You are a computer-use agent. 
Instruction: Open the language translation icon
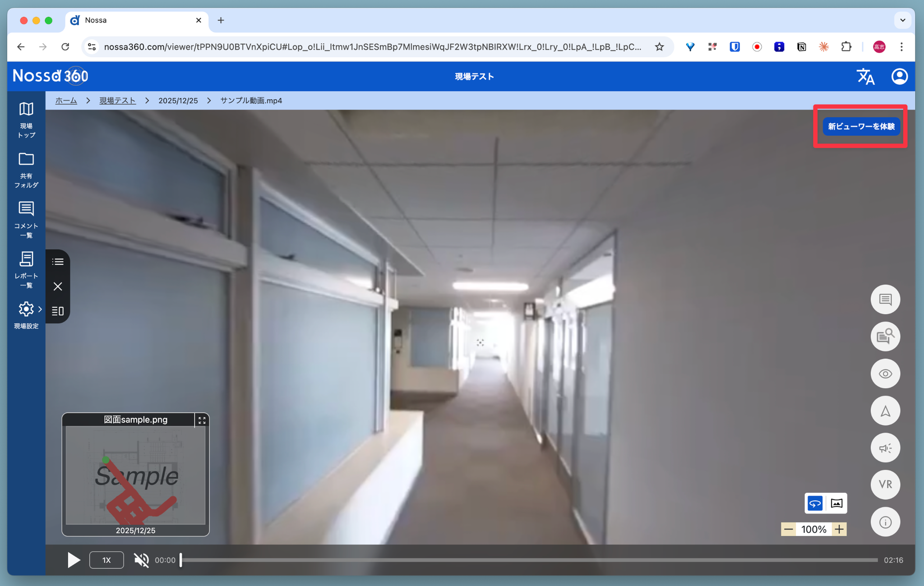pos(865,76)
